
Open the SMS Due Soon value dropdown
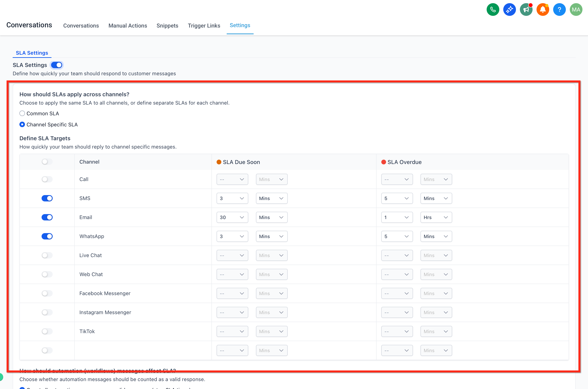232,198
